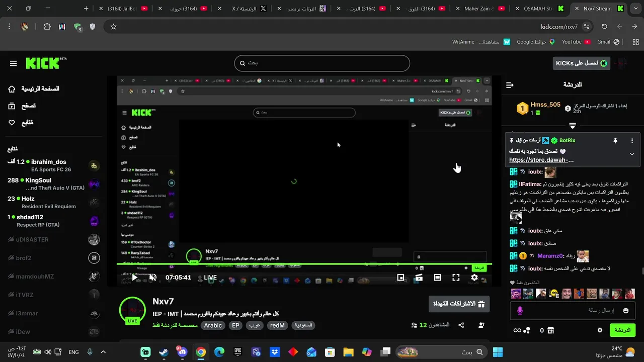Click the get KICKs button
This screenshot has height=362, width=644.
click(581, 63)
